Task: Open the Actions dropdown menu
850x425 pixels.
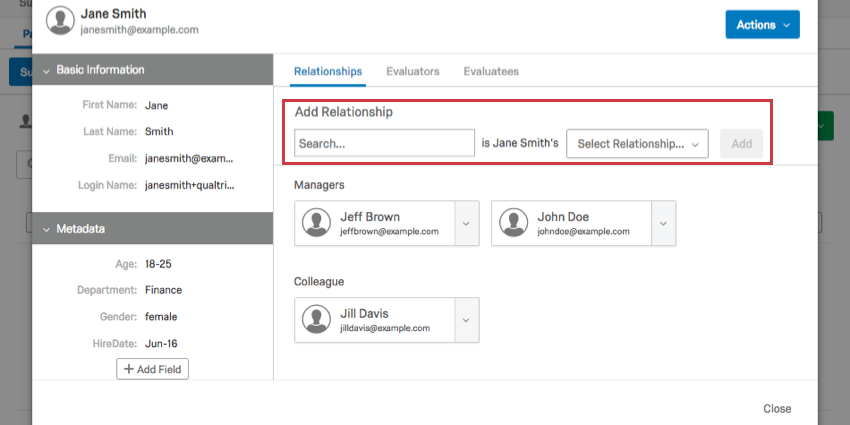Action: coord(762,25)
